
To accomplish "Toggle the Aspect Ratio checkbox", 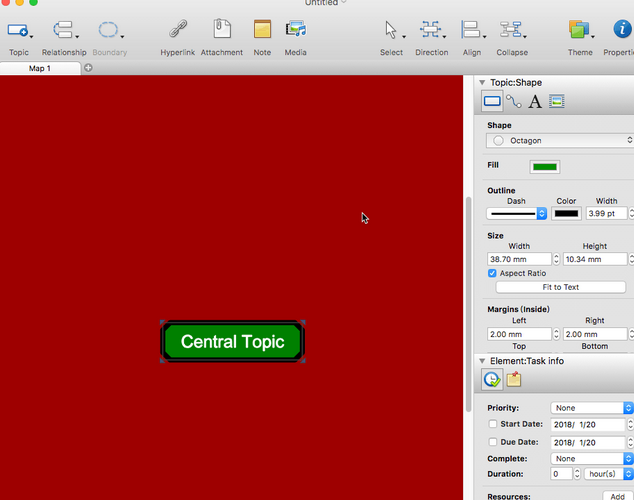I will click(492, 273).
